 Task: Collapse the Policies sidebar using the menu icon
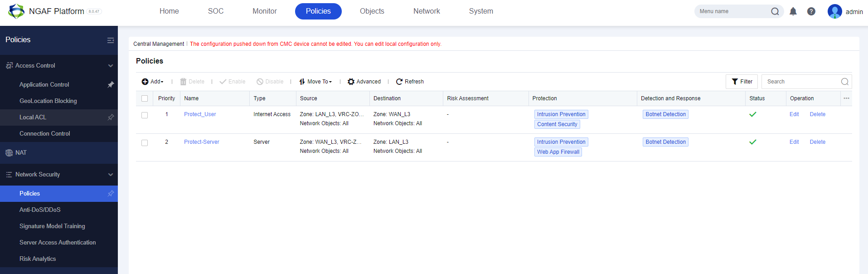(110, 40)
